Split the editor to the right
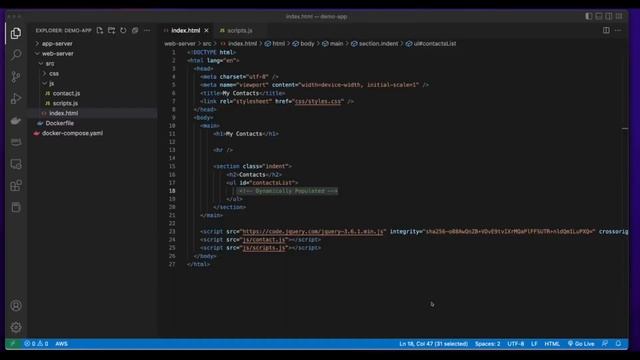Viewport: 640px width, 360px height. (606, 30)
